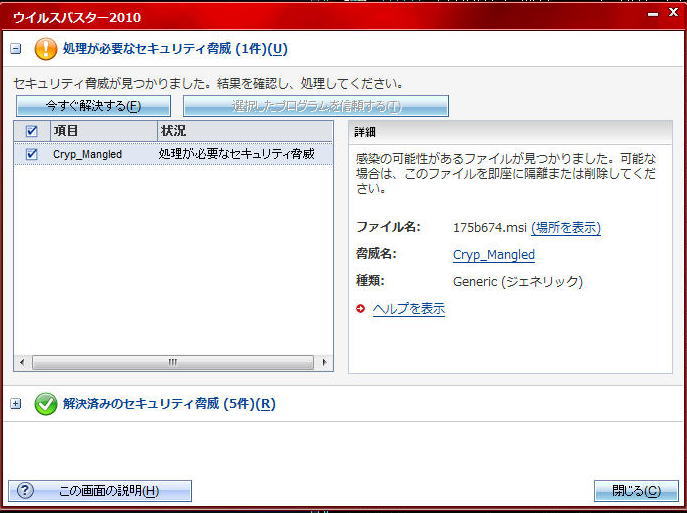Click the file name 175b674.msi
This screenshot has height=513, width=687.
pos(489,228)
